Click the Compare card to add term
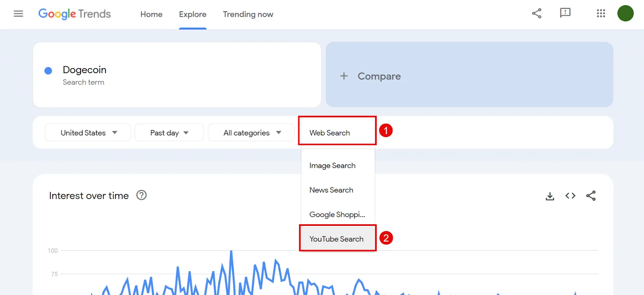This screenshot has width=644, height=295. coord(469,75)
